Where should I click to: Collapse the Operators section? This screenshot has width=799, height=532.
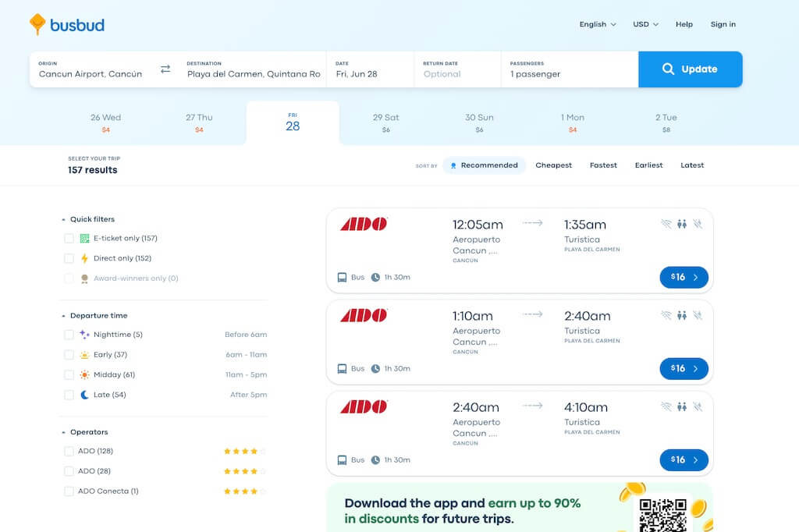pyautogui.click(x=85, y=432)
